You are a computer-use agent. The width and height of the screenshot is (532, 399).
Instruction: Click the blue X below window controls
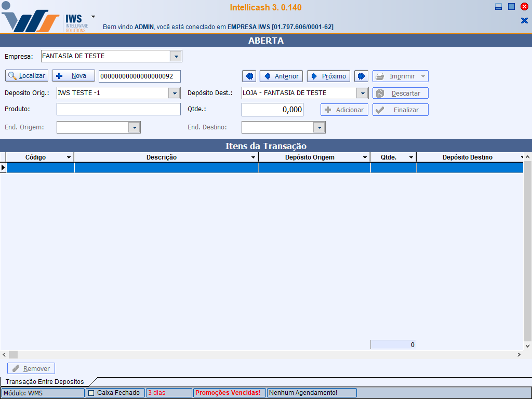click(524, 20)
